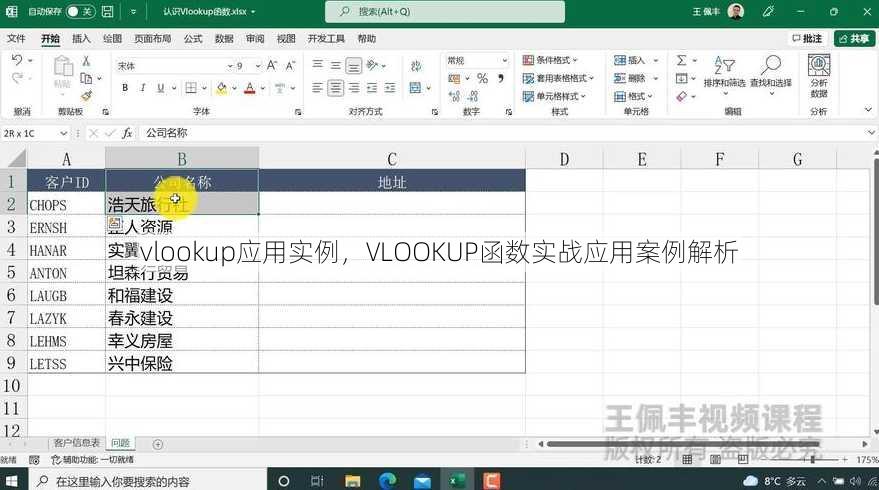
Task: Decrease font size with smaller A
Action: click(290, 66)
